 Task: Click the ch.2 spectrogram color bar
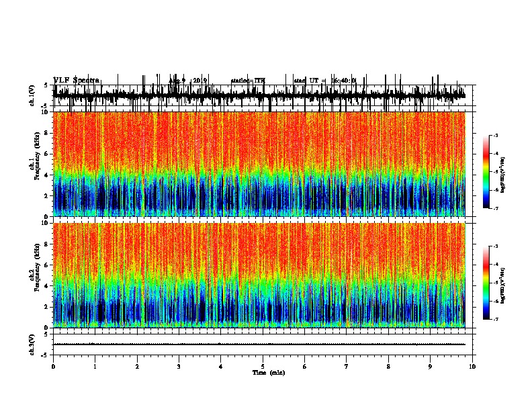486,283
